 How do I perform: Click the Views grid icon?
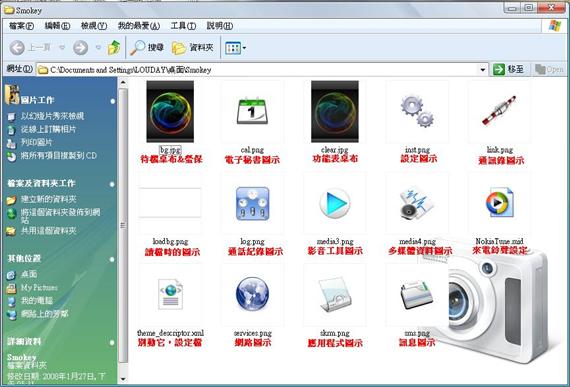point(233,48)
